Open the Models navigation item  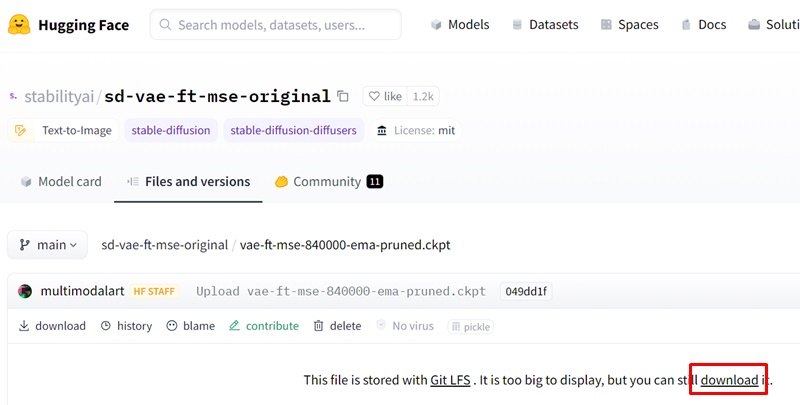click(460, 24)
